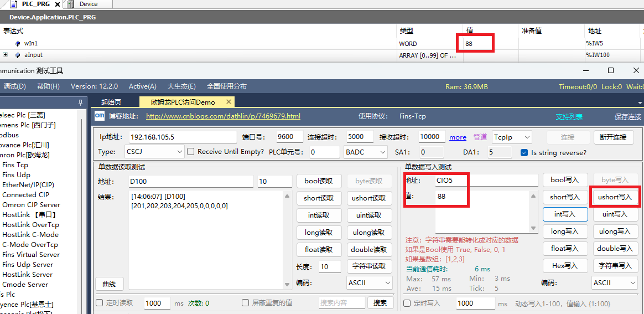Enable 定时读取 checkbox
Image resolution: width=644 pixels, height=314 pixels.
click(99, 303)
